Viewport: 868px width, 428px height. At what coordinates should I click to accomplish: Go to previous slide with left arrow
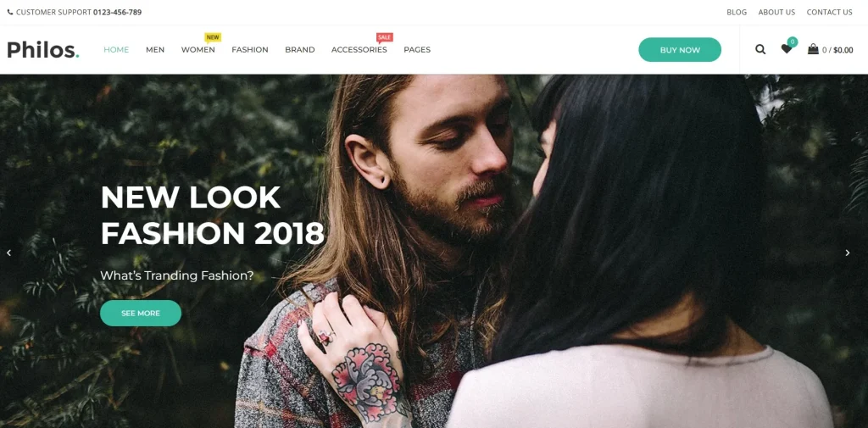pos(8,253)
